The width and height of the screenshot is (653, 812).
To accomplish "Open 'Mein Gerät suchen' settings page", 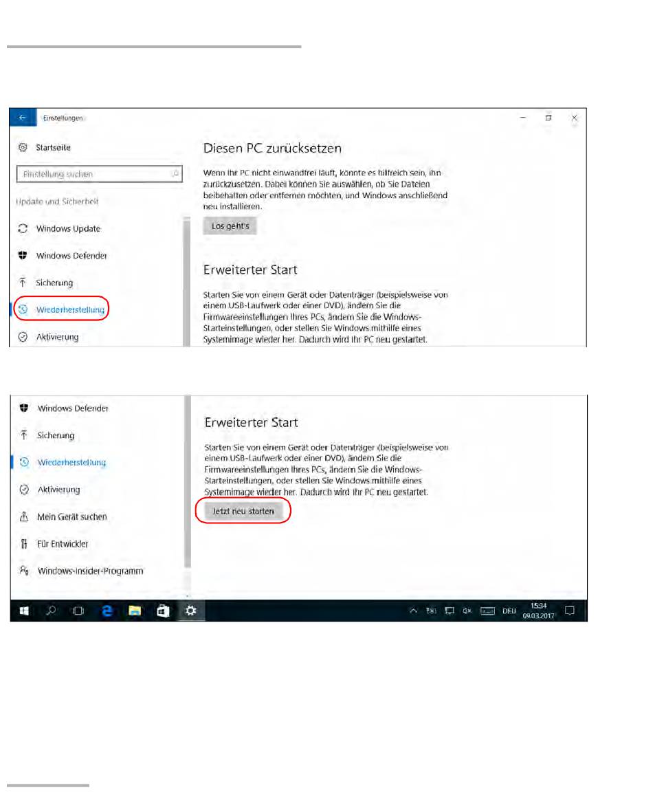I will coord(71,517).
